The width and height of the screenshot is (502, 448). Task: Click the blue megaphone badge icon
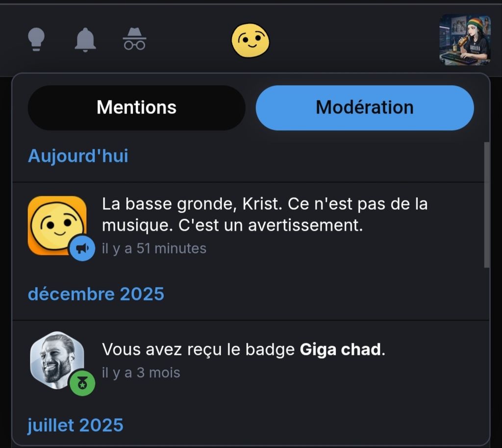coord(82,249)
